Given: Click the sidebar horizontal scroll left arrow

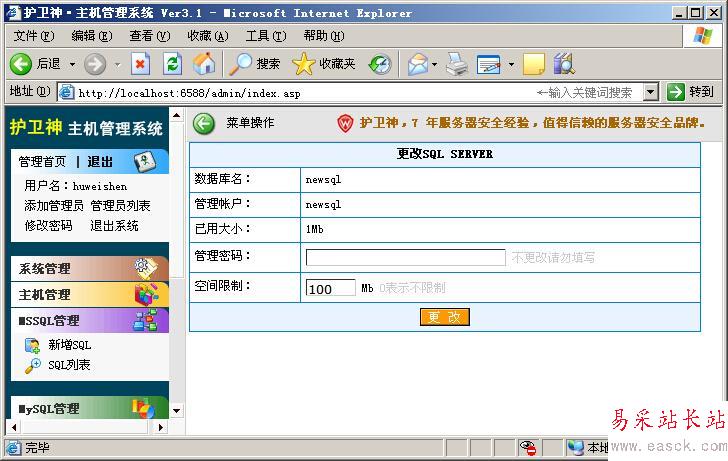Looking at the screenshot, I should (14, 427).
